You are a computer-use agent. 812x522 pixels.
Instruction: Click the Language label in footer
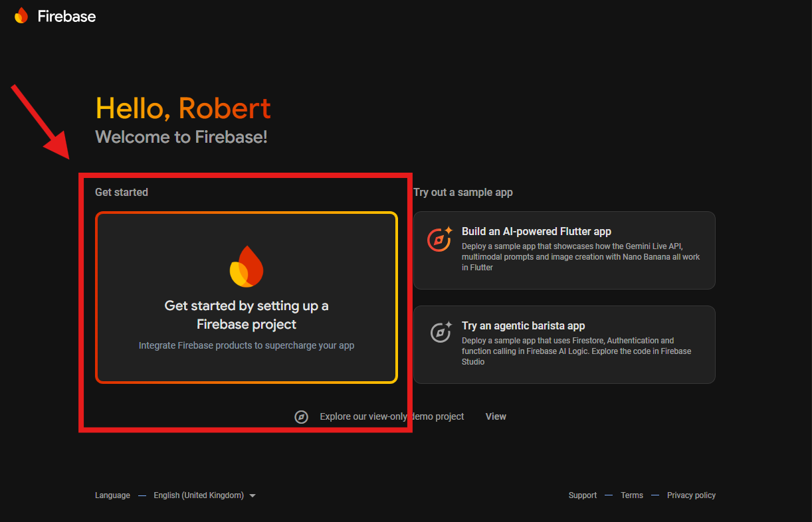tap(112, 495)
